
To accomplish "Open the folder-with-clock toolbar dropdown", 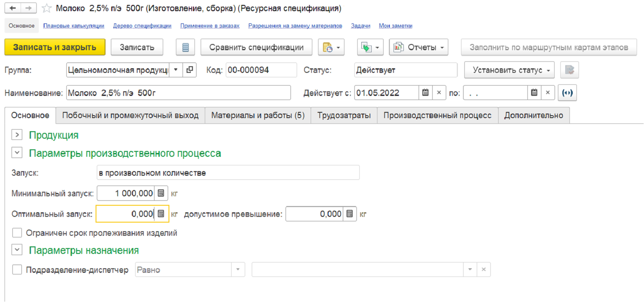I will 331,47.
